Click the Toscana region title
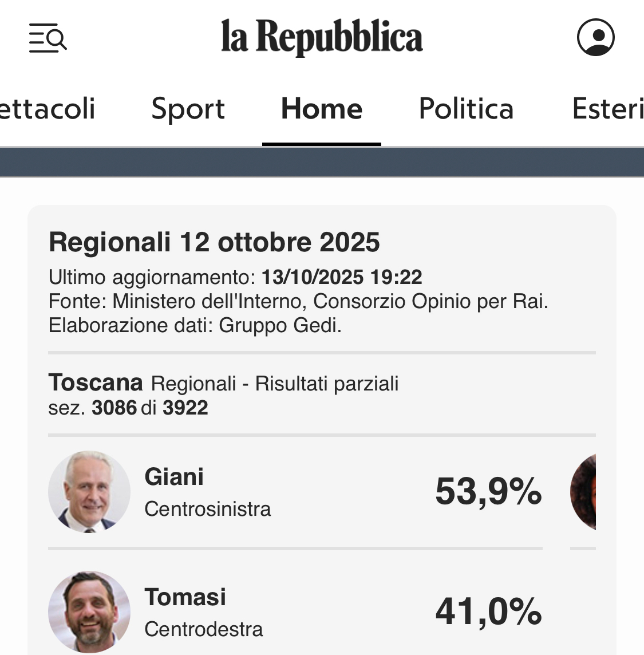The height and width of the screenshot is (655, 644). click(x=96, y=382)
